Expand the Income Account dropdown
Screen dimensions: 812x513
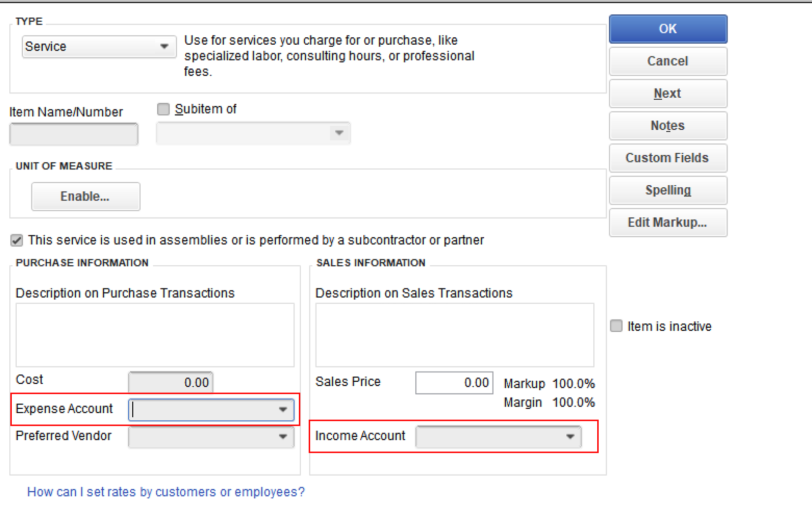coord(570,437)
